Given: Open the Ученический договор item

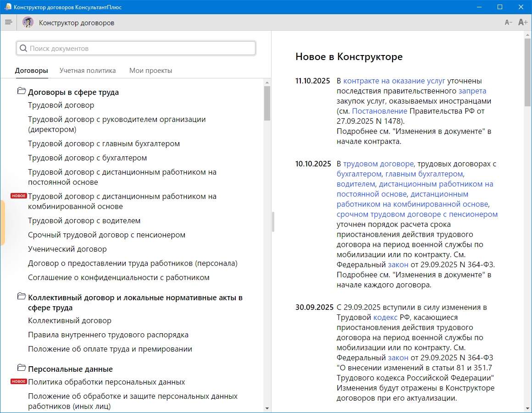Looking at the screenshot, I should pos(67,249).
